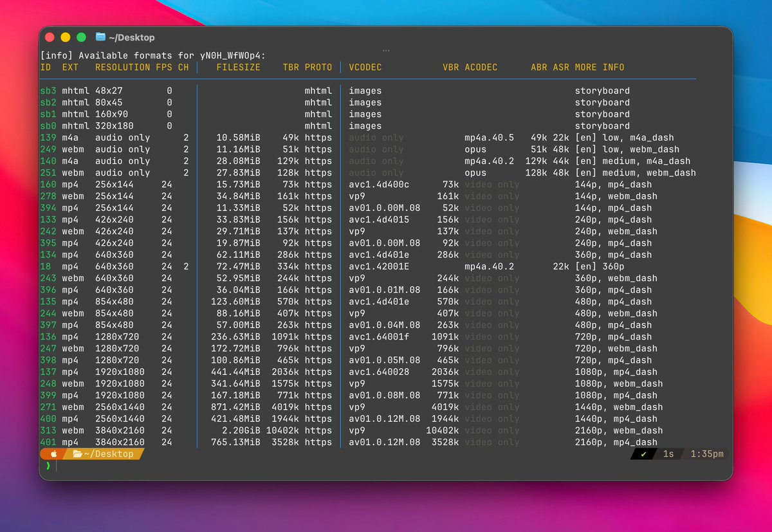772x532 pixels.
Task: Click the avc1.4d400c video codec
Action: coord(379,185)
